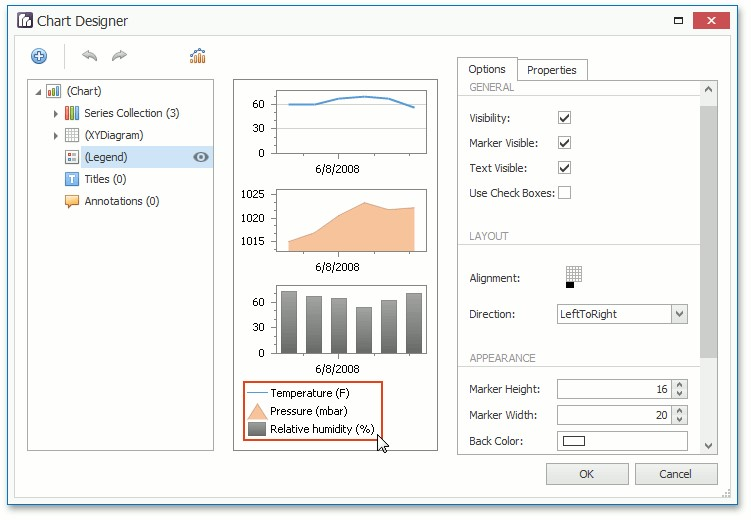Click the undo arrow in toolbar
This screenshot has height=520, width=751.
tap(89, 56)
